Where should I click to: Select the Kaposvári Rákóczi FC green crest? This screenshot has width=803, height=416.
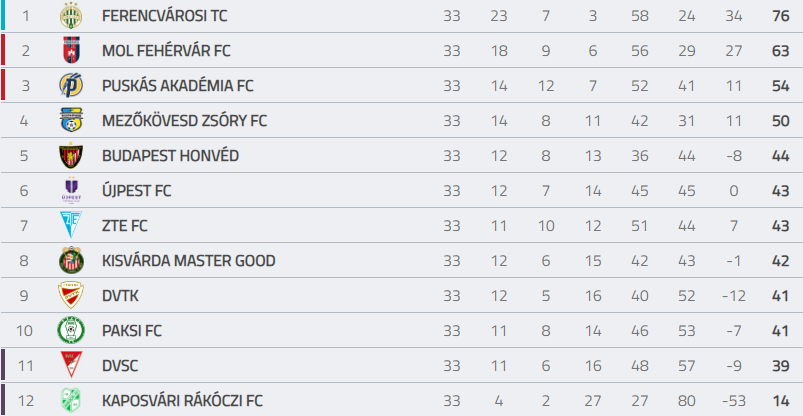[71, 400]
